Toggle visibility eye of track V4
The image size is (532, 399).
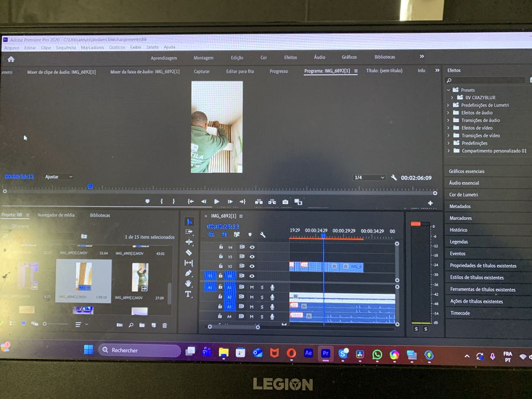tap(252, 247)
